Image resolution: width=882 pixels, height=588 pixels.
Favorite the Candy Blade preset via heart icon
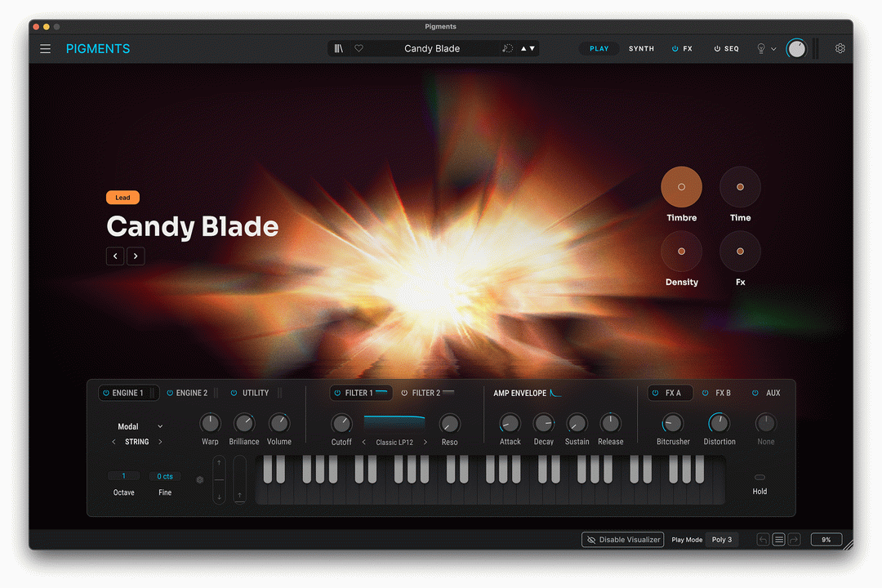(359, 48)
